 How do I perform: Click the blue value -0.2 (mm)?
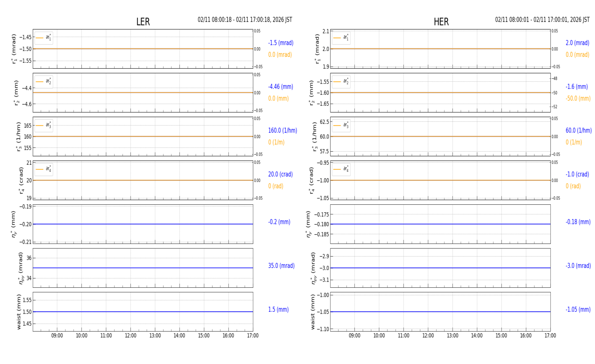click(x=279, y=222)
